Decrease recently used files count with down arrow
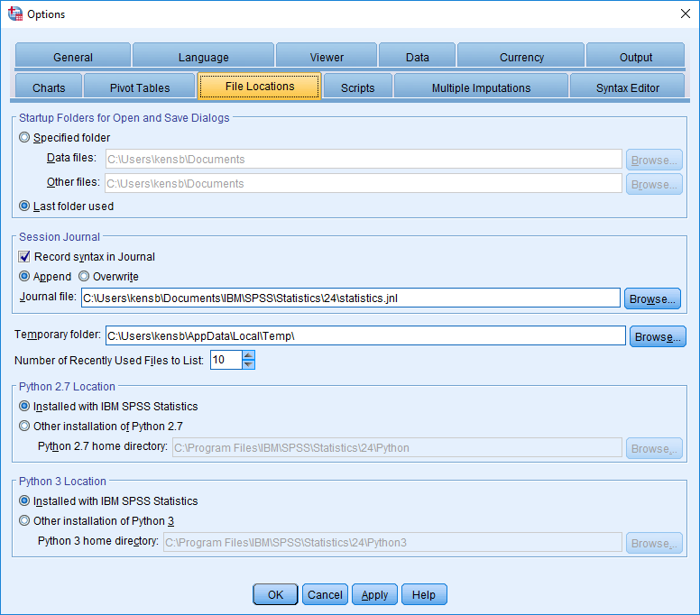The width and height of the screenshot is (700, 615). (249, 365)
